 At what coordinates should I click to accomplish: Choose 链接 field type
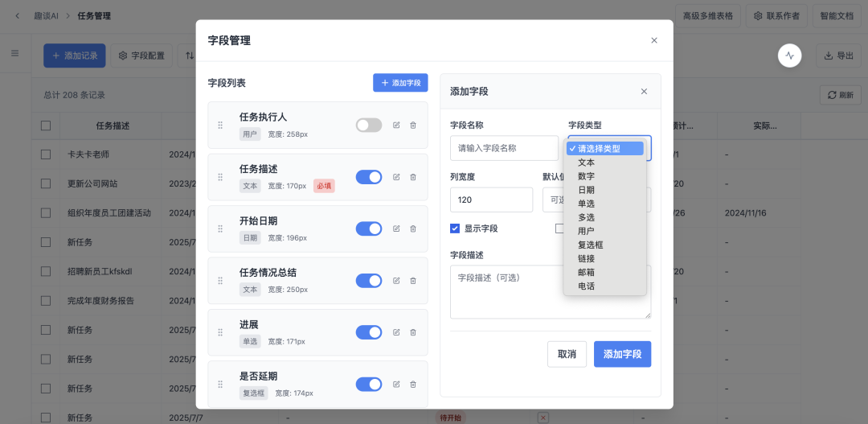pyautogui.click(x=605, y=259)
